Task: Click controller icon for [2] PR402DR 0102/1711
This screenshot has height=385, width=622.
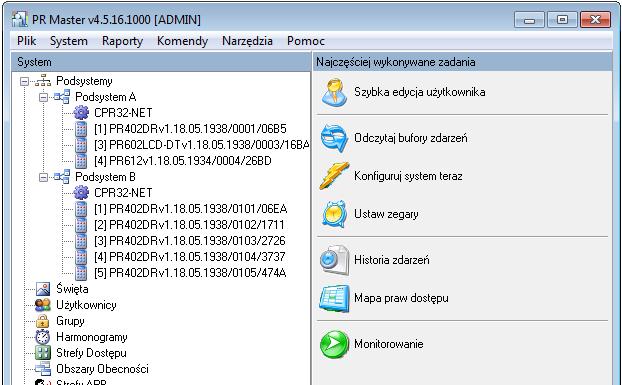Action: pos(81,225)
